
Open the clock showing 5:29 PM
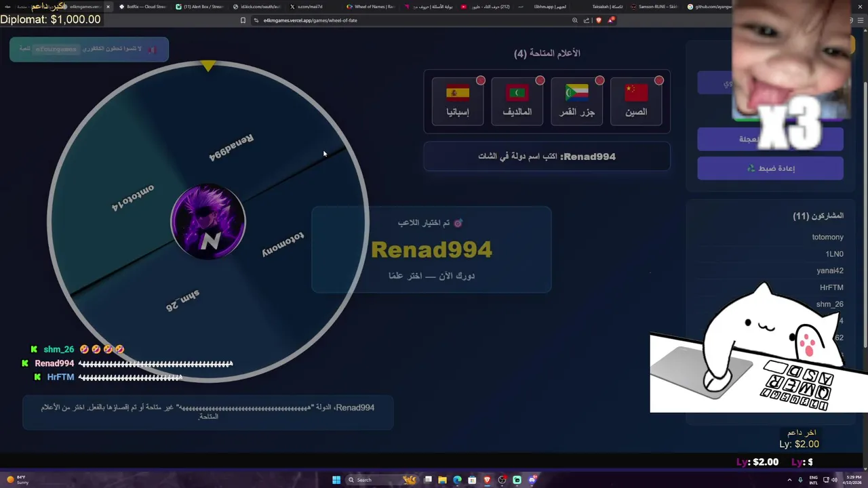point(854,480)
